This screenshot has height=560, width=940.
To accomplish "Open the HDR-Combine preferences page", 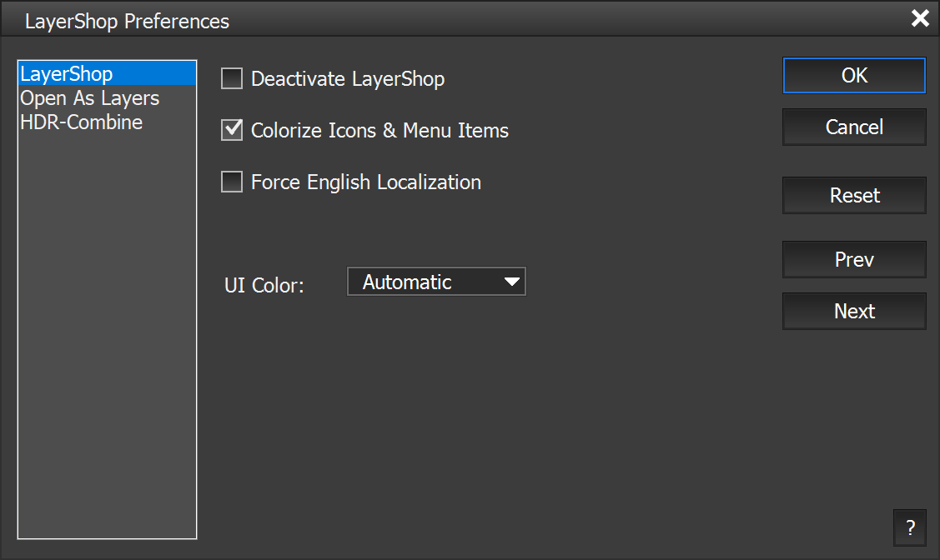I will pyautogui.click(x=82, y=122).
